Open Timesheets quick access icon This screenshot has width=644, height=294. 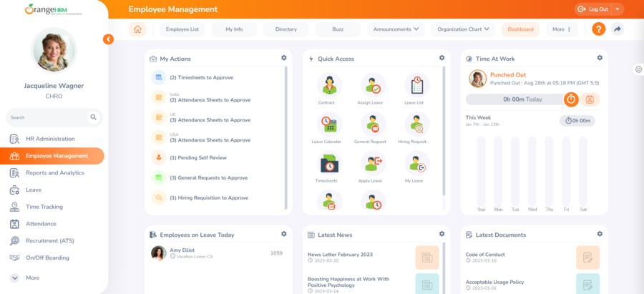pos(329,165)
